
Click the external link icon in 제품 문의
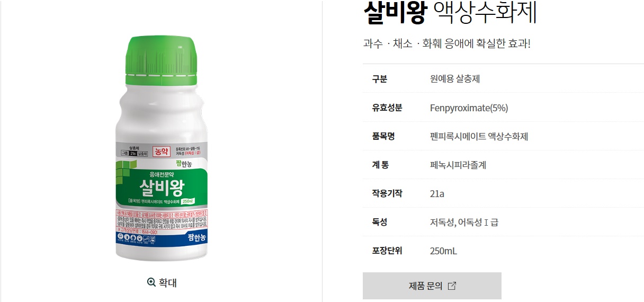(452, 286)
